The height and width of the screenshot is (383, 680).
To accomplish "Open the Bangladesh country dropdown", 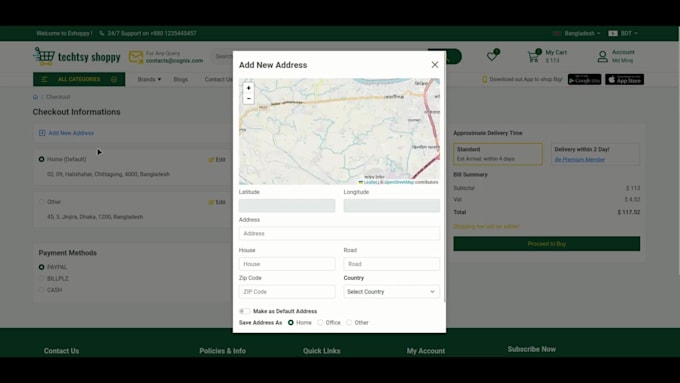I will [577, 33].
